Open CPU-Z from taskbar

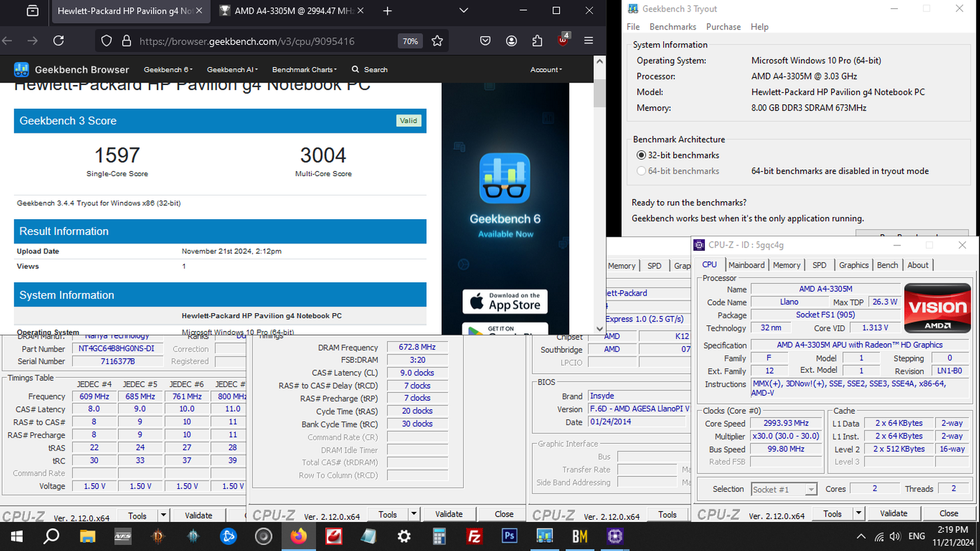pyautogui.click(x=615, y=536)
